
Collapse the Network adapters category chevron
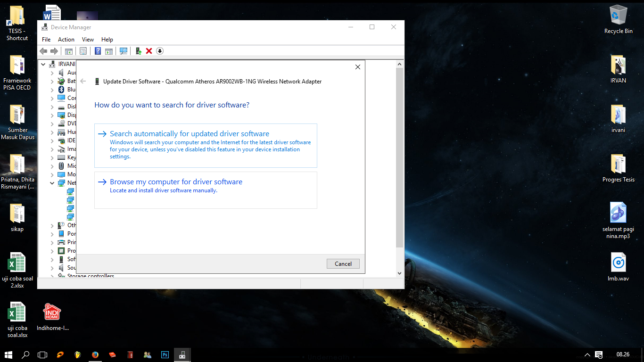pos(52,183)
